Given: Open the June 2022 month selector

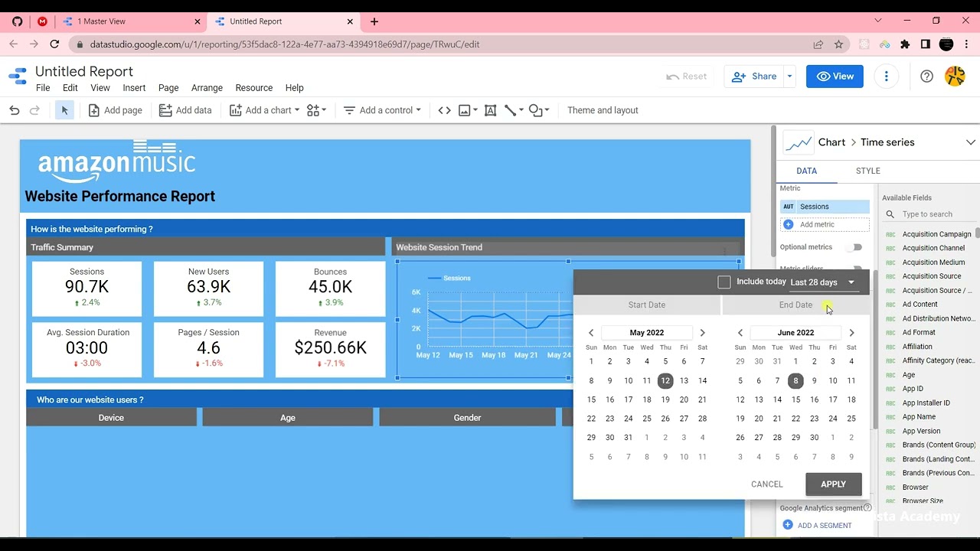Looking at the screenshot, I should pyautogui.click(x=795, y=333).
